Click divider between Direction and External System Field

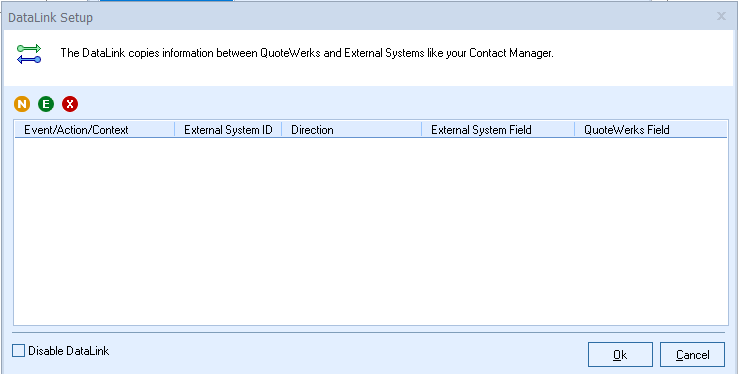421,130
